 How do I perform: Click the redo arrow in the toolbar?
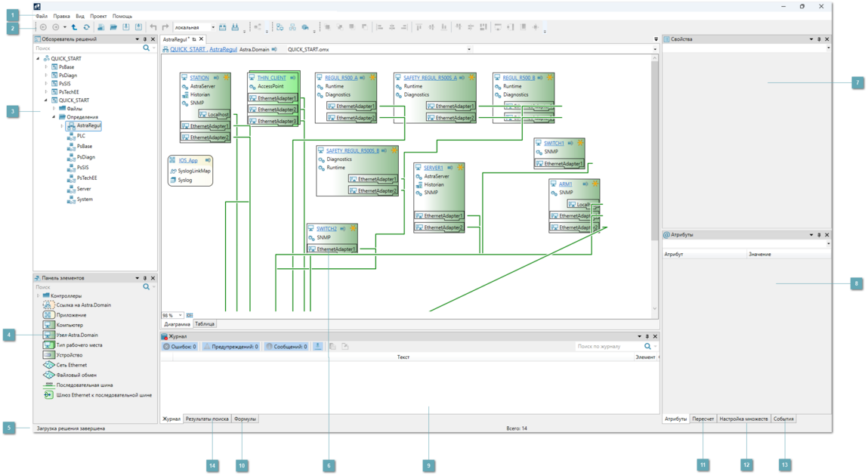click(165, 27)
